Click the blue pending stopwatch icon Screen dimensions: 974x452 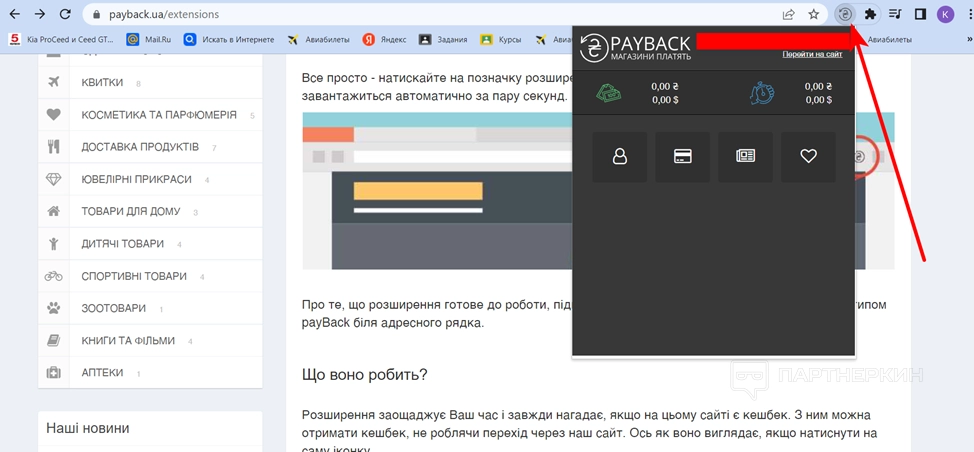click(x=762, y=93)
